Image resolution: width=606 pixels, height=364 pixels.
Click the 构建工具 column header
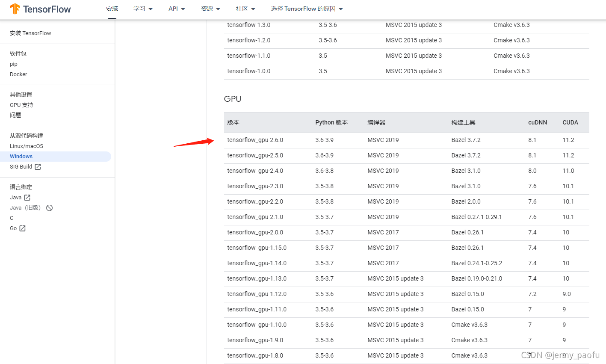tap(463, 122)
